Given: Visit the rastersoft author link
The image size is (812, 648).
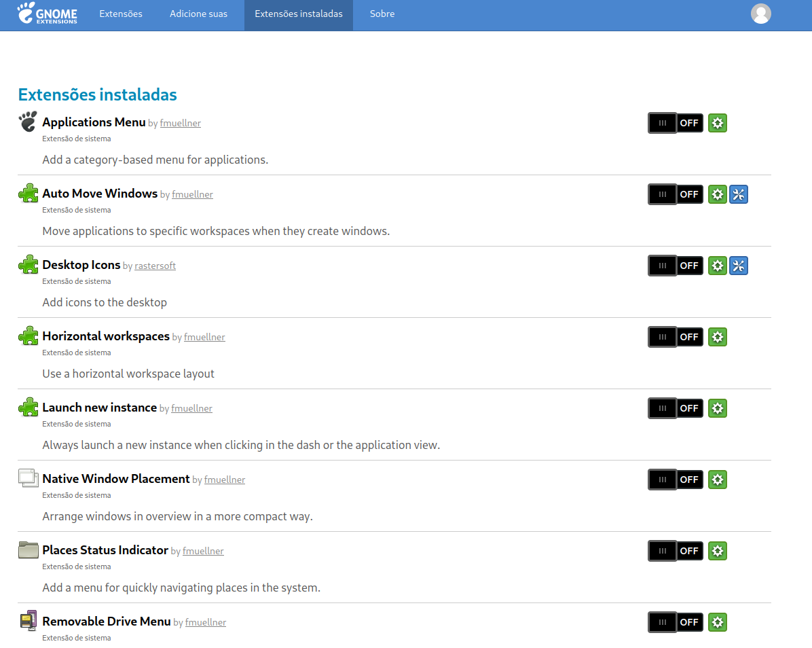Looking at the screenshot, I should coord(155,266).
